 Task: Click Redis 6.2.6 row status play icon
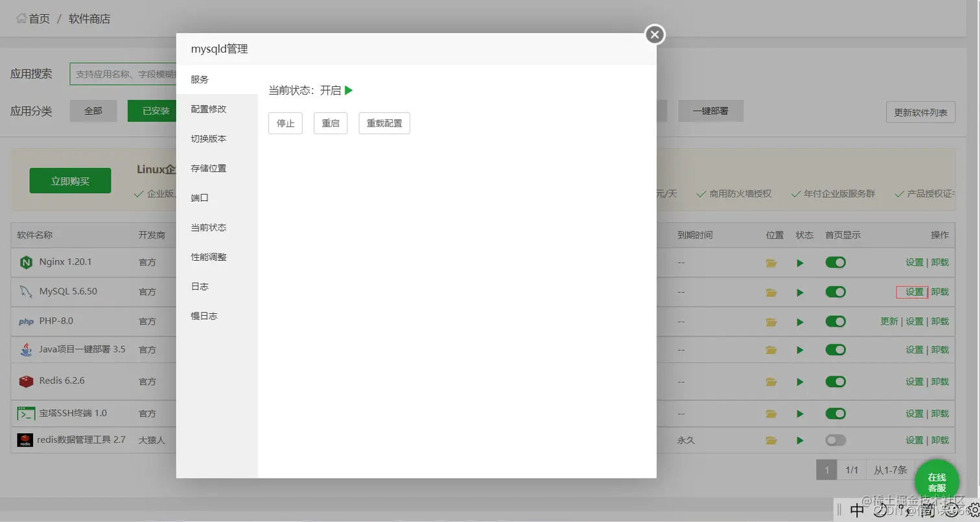(800, 382)
